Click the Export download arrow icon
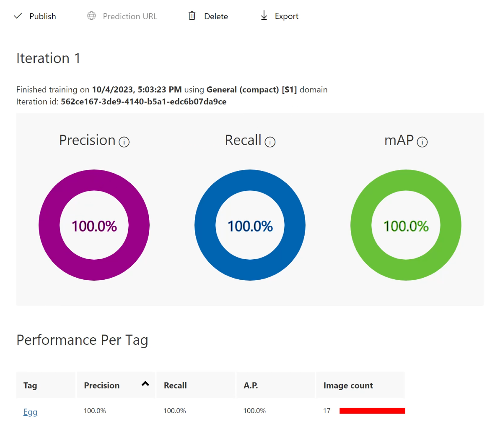Image resolution: width=500 pixels, height=448 pixels. 264,16
